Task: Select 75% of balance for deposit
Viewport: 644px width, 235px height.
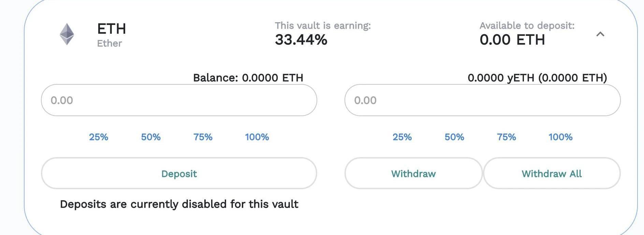Action: 203,137
